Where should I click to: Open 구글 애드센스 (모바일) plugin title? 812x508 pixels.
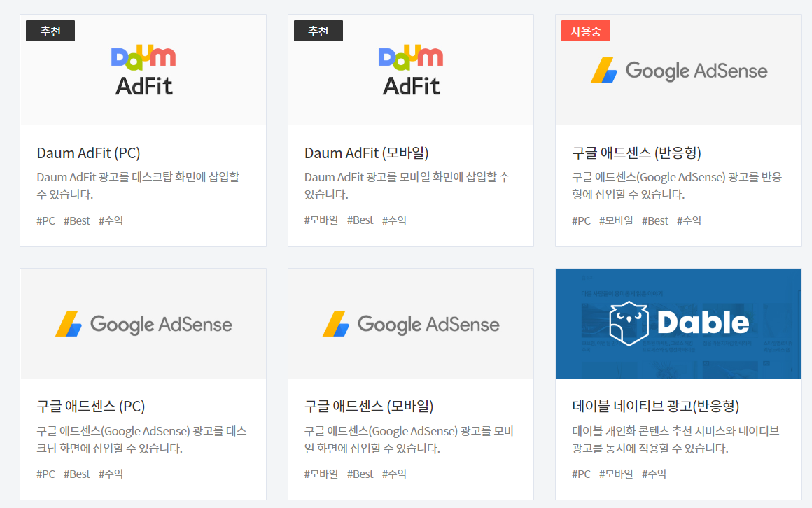pyautogui.click(x=369, y=406)
